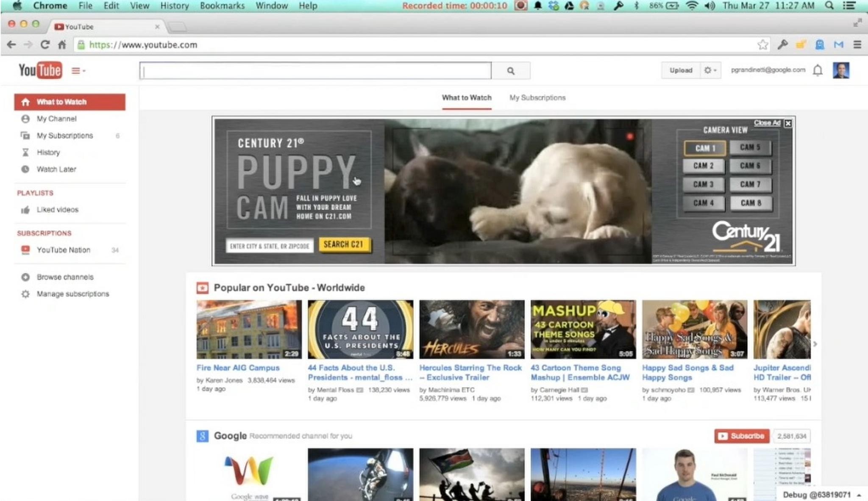Screen dimensions: 868x501
Task: Select CAM 8 in the ad
Action: 751,203
